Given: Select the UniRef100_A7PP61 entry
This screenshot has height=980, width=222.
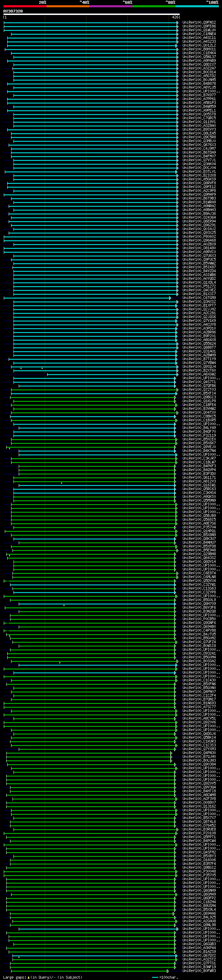Looking at the screenshot, I should click(x=199, y=99).
